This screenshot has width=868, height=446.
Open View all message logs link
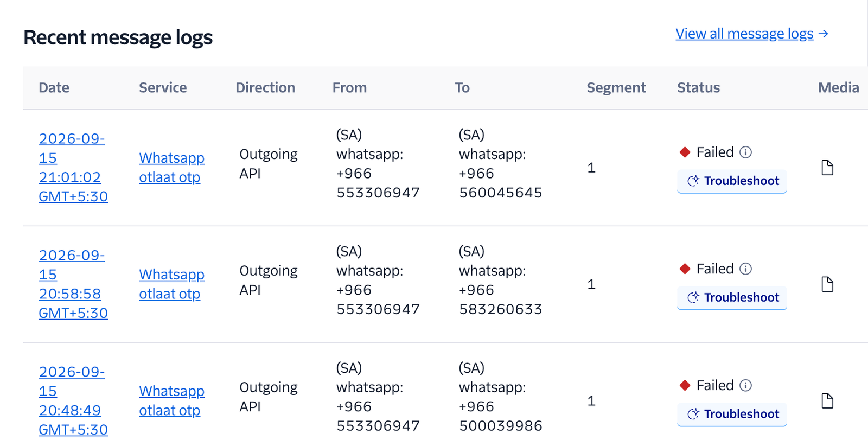[x=744, y=34]
